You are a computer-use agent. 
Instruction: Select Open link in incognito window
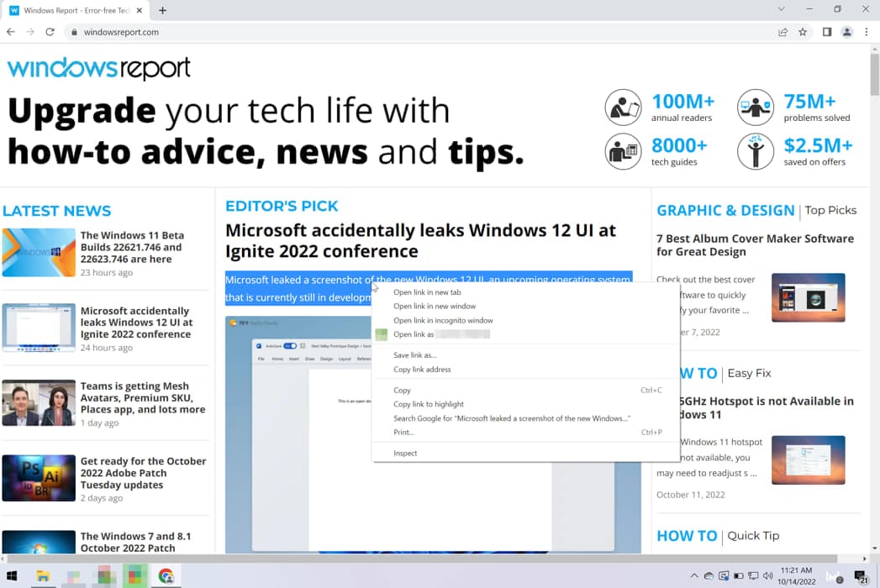coord(526,320)
